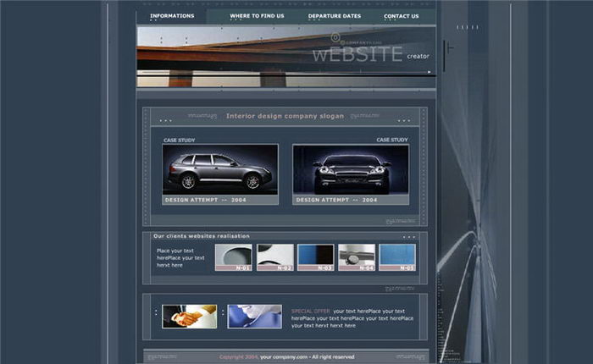593x364 pixels.
Task: Open the last blue client thumbnail N-05
Action: pos(397,256)
